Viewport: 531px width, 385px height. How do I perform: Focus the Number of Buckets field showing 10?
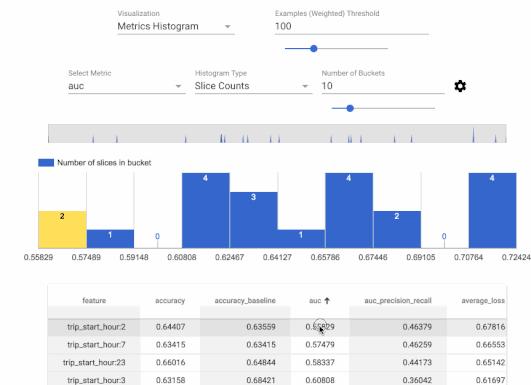(x=383, y=86)
